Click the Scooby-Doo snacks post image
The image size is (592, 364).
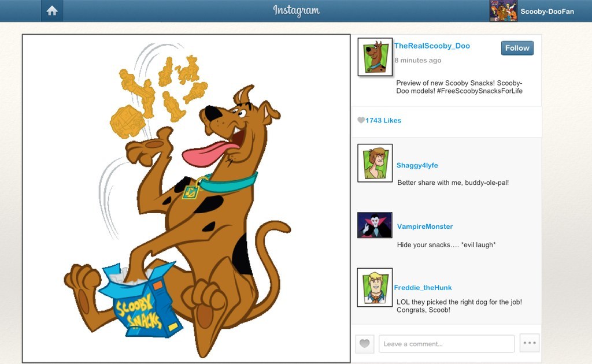pyautogui.click(x=187, y=199)
